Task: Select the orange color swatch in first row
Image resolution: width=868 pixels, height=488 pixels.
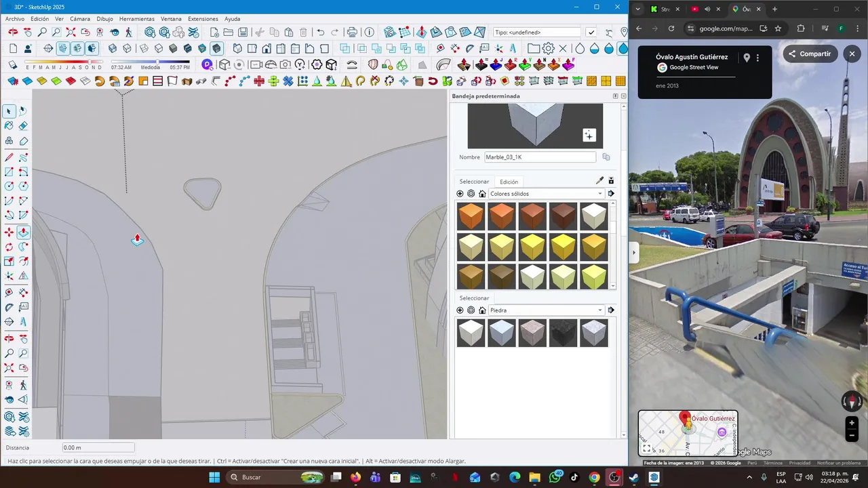Action: [471, 216]
